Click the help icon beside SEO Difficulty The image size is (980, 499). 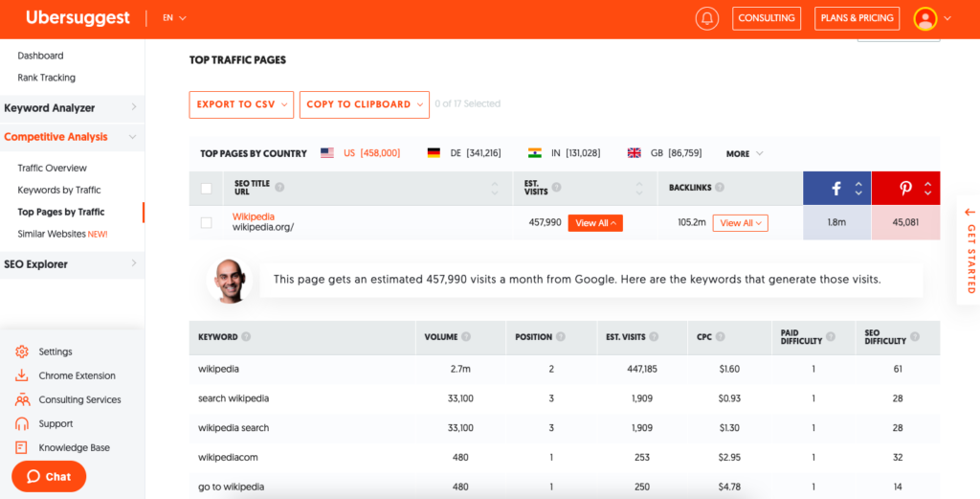click(915, 336)
